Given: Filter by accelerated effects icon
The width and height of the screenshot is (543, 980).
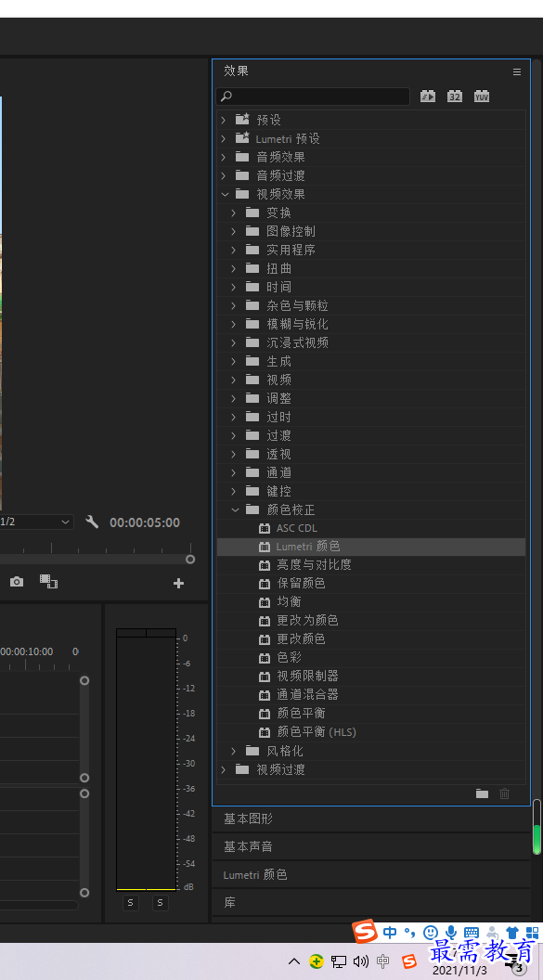Looking at the screenshot, I should [427, 97].
